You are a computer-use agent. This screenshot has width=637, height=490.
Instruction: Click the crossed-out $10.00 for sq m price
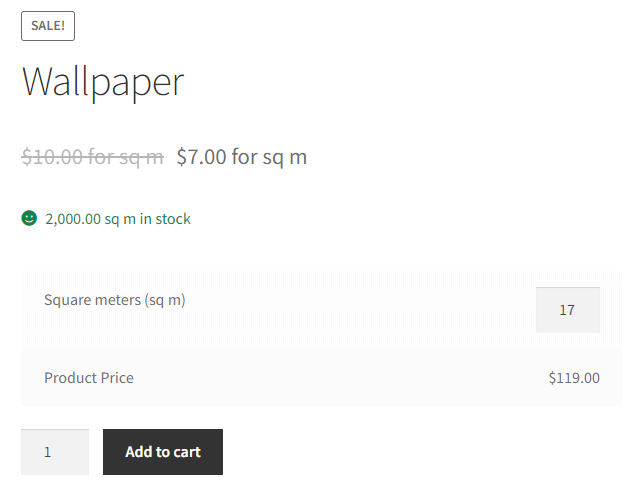coord(93,157)
